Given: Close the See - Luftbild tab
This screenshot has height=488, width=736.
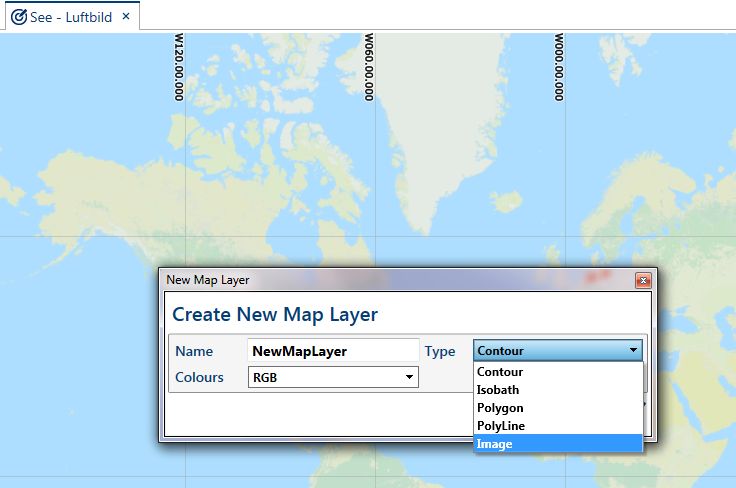Looking at the screenshot, I should [x=125, y=17].
